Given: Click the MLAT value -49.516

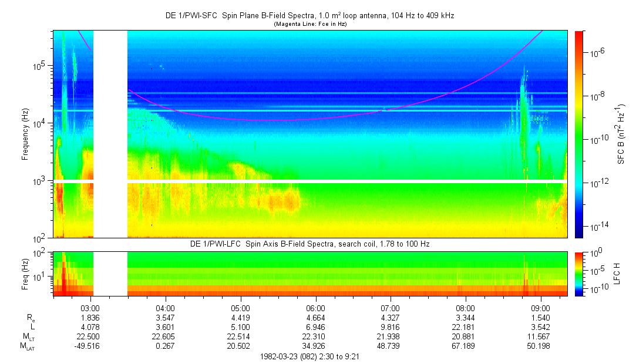Looking at the screenshot, I should (90, 346).
